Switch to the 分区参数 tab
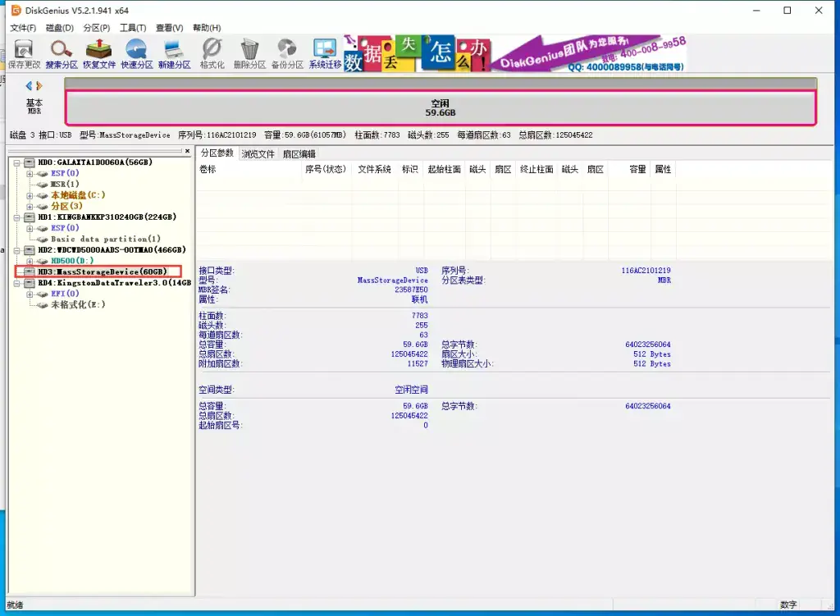This screenshot has height=616, width=840. coord(217,153)
